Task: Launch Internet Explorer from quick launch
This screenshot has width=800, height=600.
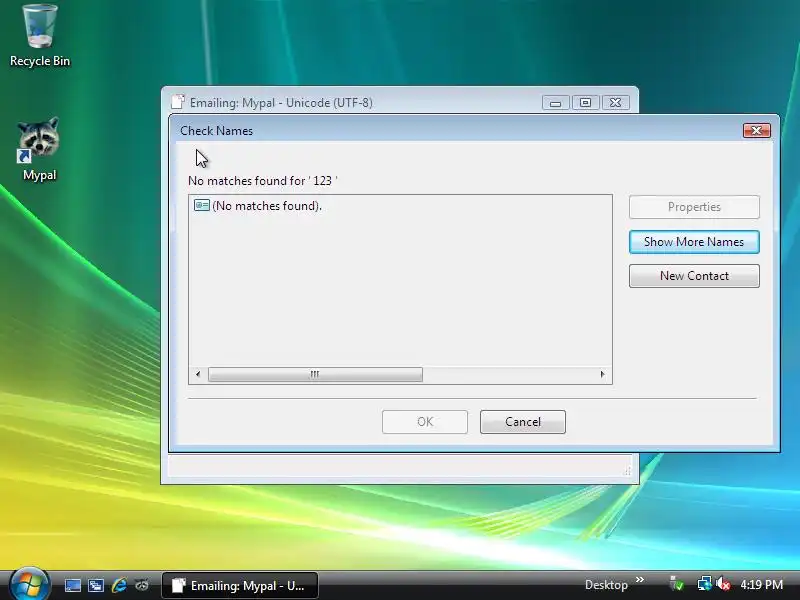Action: [119, 585]
